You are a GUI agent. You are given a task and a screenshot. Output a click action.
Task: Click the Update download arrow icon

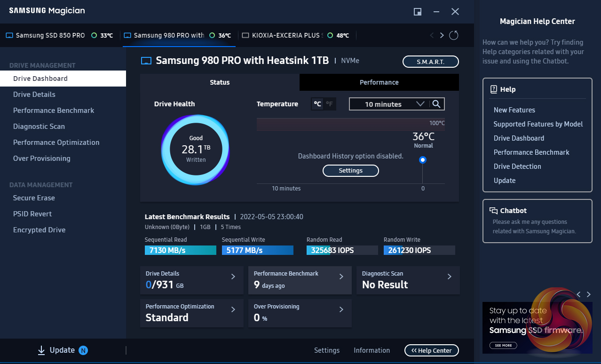click(x=41, y=350)
